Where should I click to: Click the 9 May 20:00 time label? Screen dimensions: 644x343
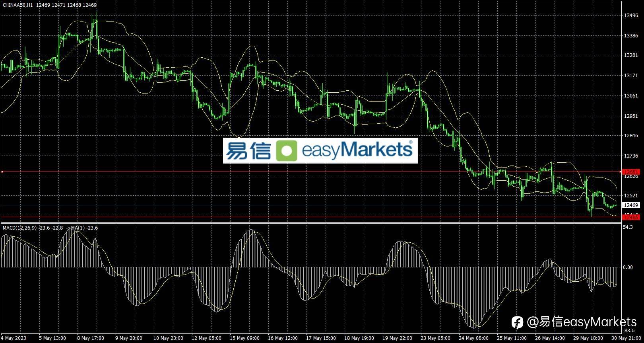click(x=129, y=338)
